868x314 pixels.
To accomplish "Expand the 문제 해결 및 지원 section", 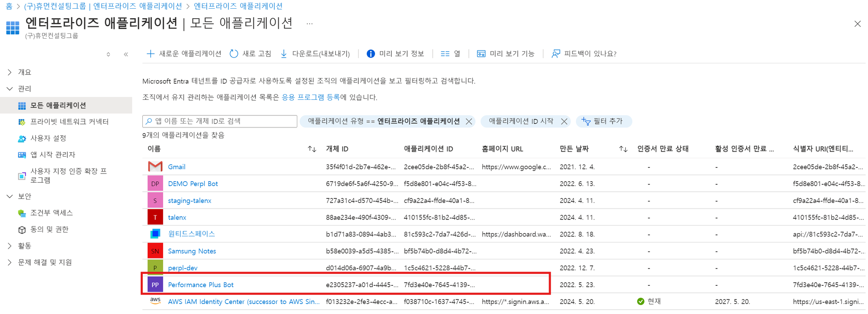I will coord(10,262).
